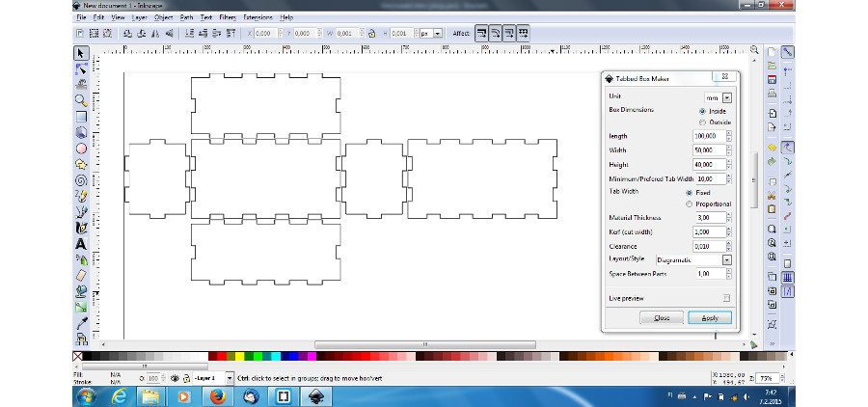Click the Cut scissors icon
This screenshot has width=868, height=407.
[772, 196]
